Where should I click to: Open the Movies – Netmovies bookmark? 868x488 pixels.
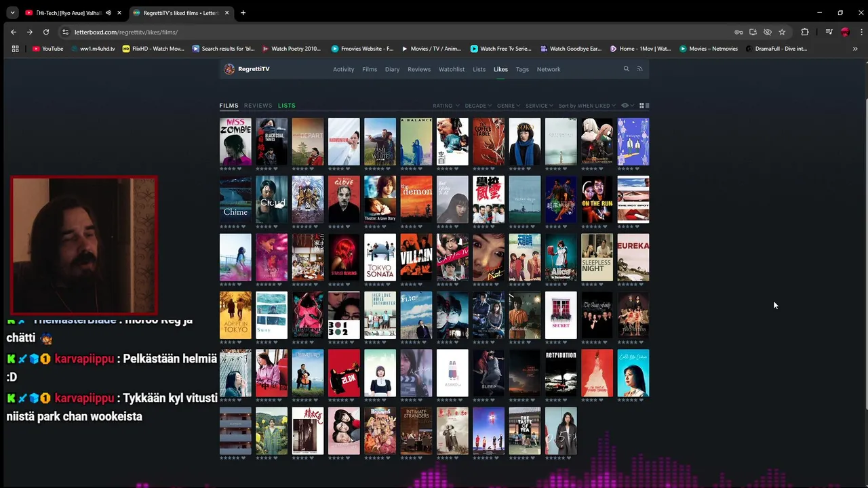(x=709, y=49)
